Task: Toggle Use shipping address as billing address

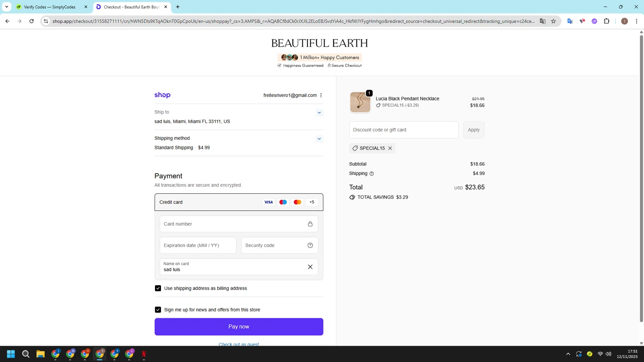Action: [x=158, y=288]
